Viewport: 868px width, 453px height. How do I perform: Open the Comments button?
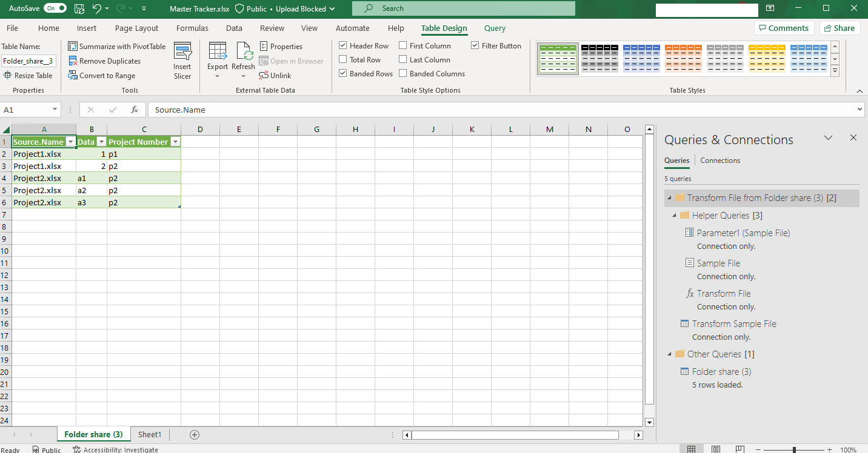785,28
